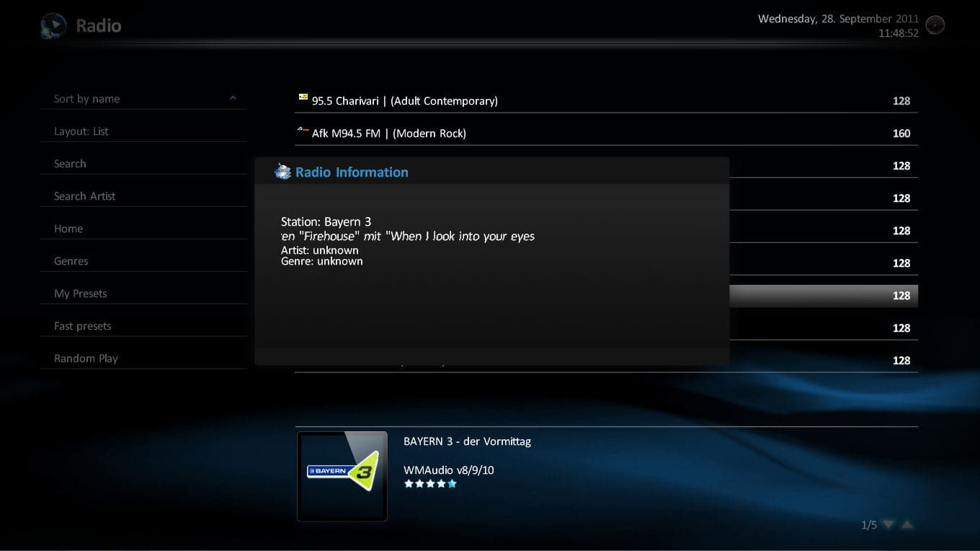The height and width of the screenshot is (551, 980).
Task: Click the 95.5 Charivari station logo
Action: click(303, 97)
